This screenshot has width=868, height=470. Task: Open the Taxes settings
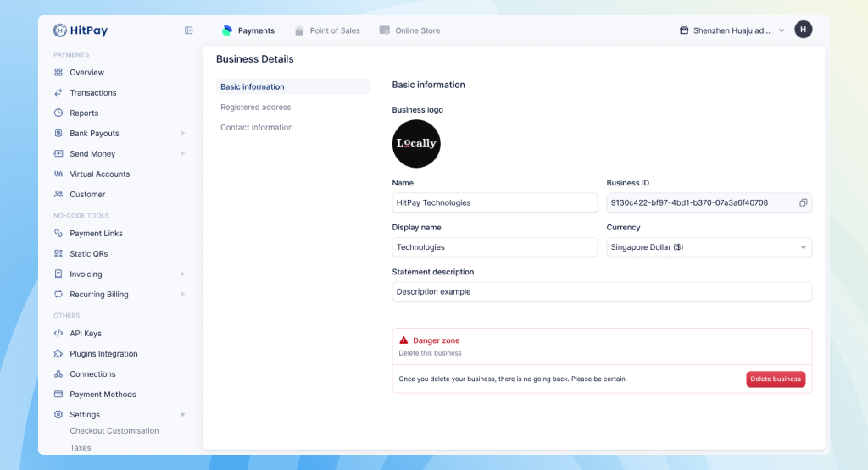81,448
